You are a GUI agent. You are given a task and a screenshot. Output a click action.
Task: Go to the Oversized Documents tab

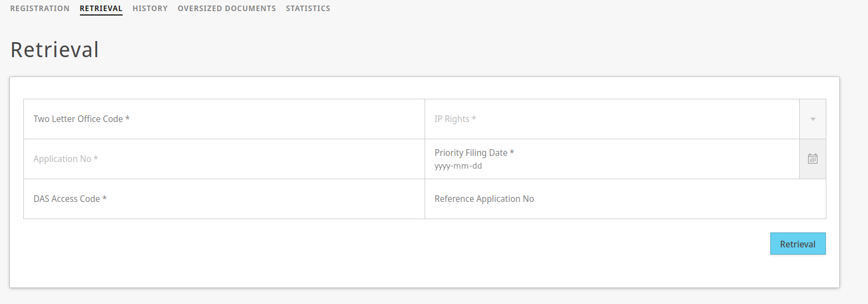(x=226, y=8)
